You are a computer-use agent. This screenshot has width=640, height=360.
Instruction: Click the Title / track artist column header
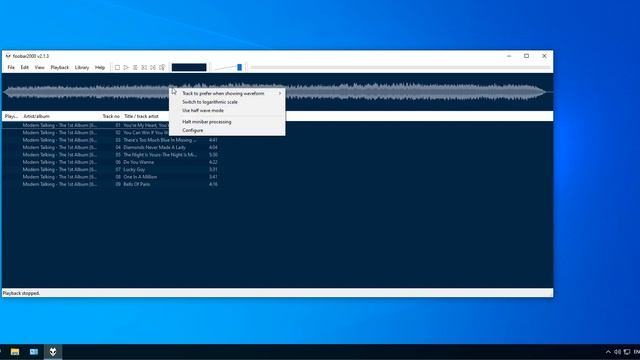pyautogui.click(x=141, y=116)
